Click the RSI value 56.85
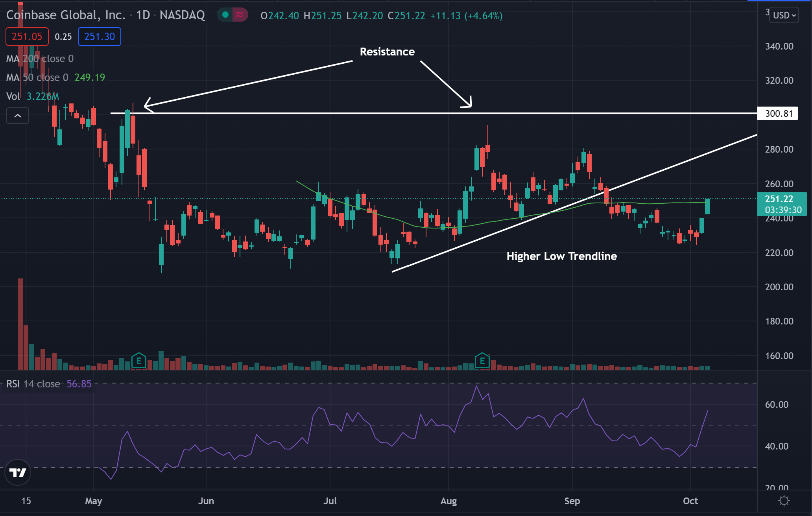Screen dimensions: 812x516 coord(79,384)
